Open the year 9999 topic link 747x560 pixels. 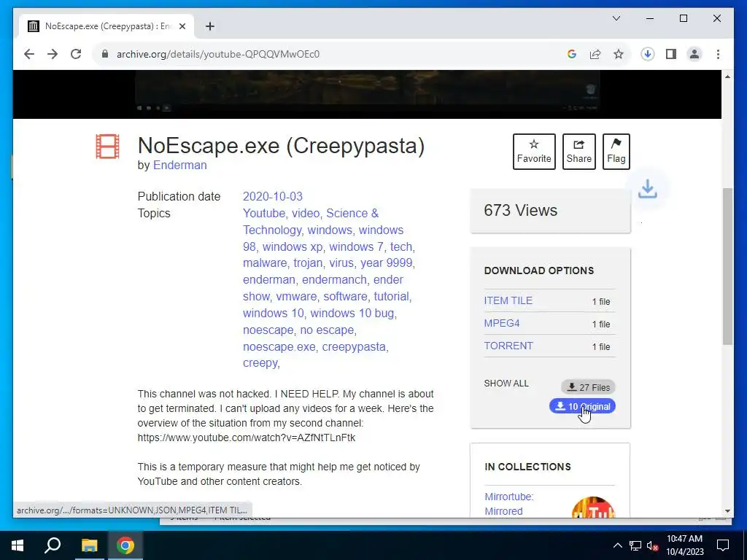pyautogui.click(x=387, y=262)
